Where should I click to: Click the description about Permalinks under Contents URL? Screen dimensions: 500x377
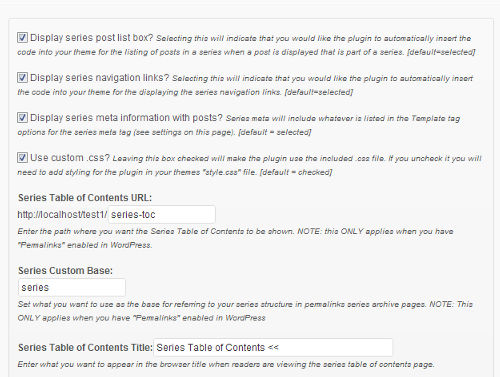235,238
